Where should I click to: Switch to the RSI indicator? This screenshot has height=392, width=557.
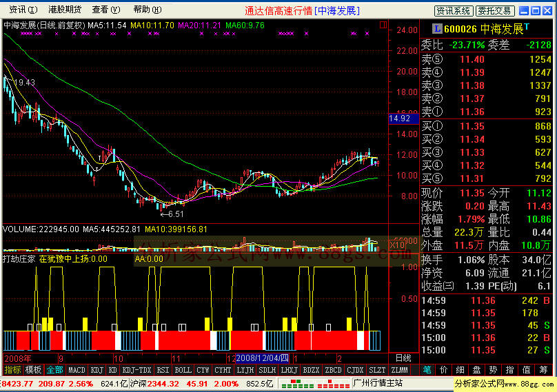pyautogui.click(x=163, y=370)
